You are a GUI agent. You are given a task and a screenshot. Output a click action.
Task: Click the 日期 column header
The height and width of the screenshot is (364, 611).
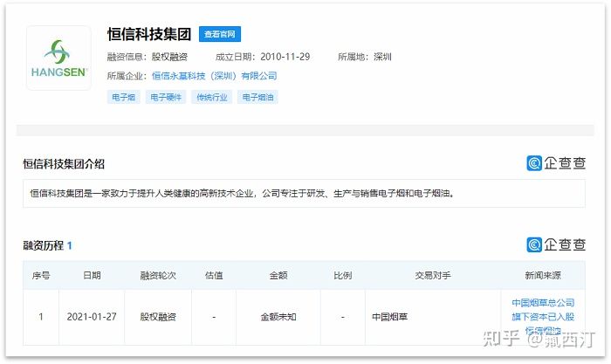click(92, 276)
